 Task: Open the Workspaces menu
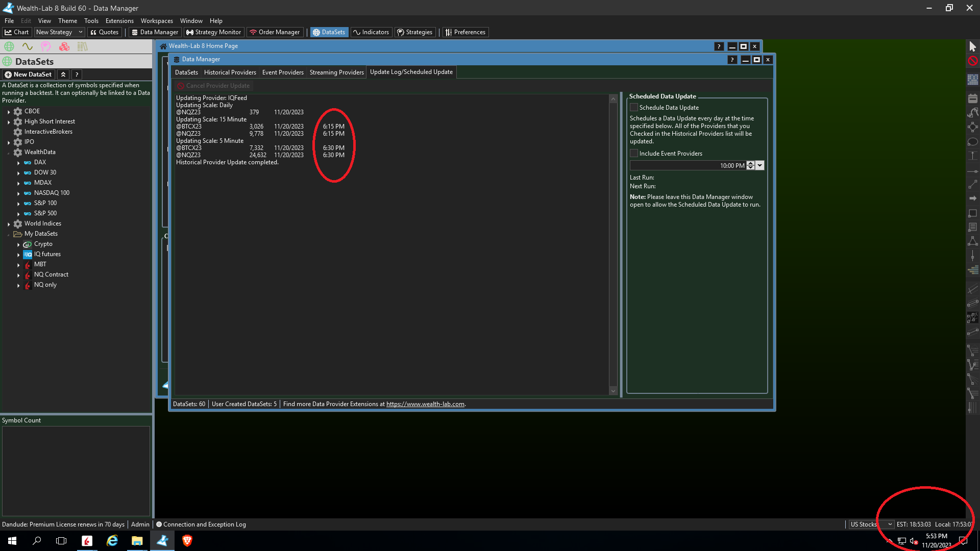(x=157, y=21)
